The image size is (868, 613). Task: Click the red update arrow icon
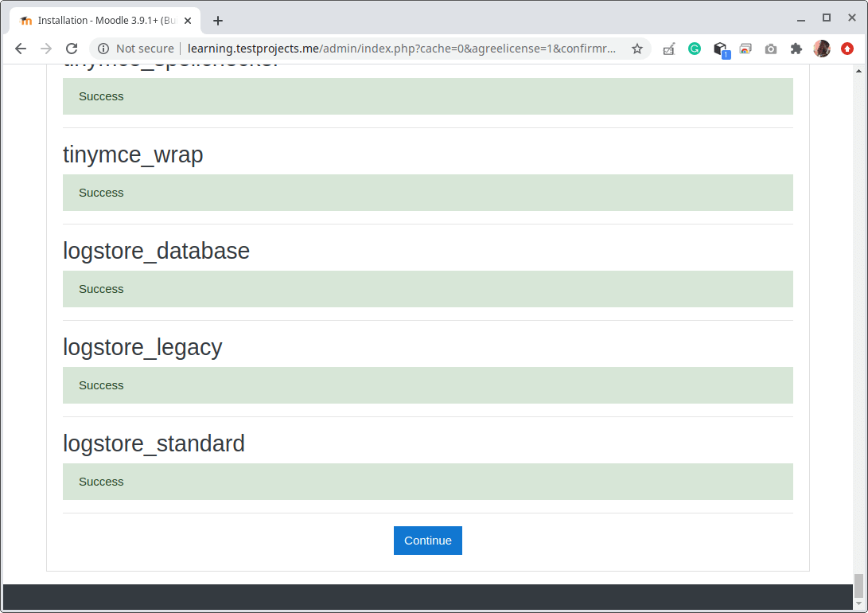coord(847,49)
